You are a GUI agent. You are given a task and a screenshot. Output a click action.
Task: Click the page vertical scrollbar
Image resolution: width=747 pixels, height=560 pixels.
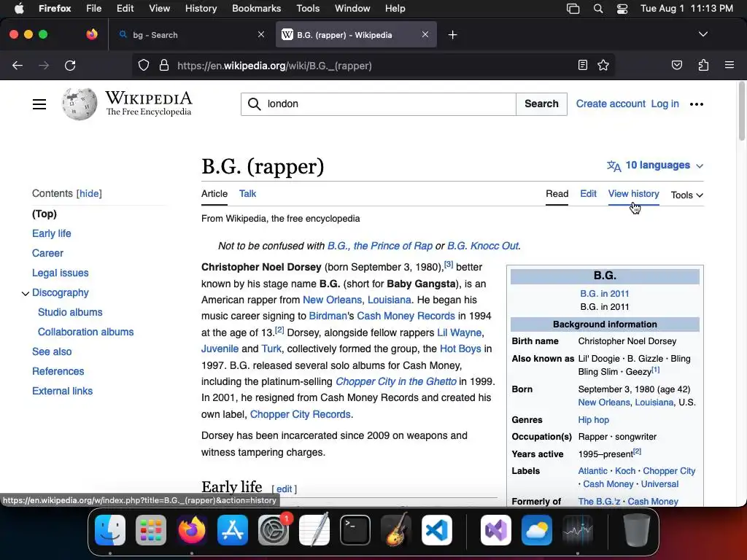tap(741, 112)
